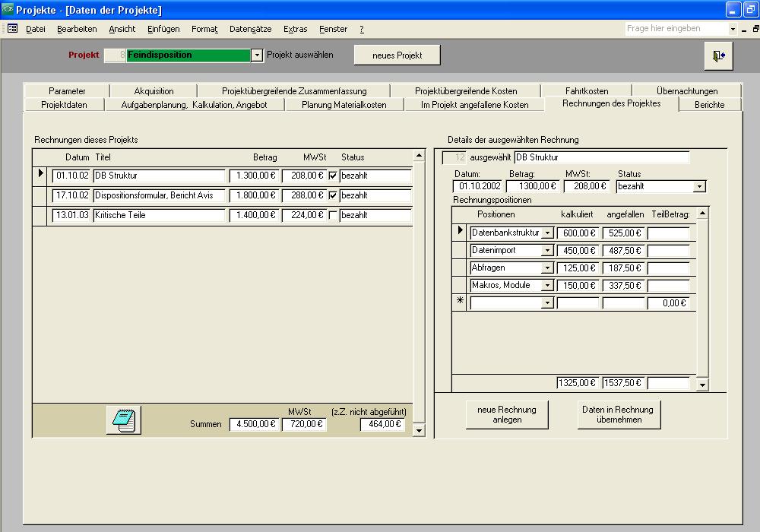Click scroll up arrow of invoices list

tap(419, 156)
